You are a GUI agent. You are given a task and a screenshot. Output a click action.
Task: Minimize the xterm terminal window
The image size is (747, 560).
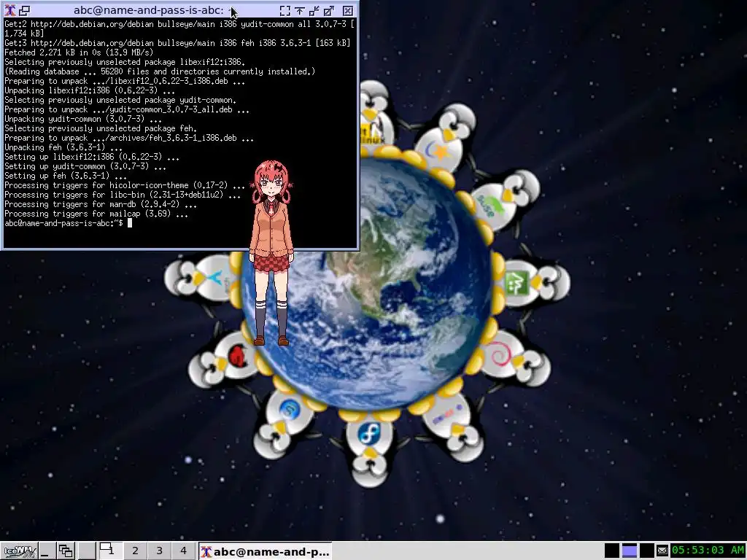tap(314, 10)
